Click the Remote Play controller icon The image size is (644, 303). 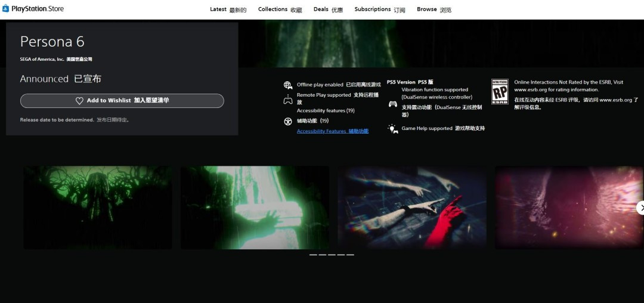point(288,99)
